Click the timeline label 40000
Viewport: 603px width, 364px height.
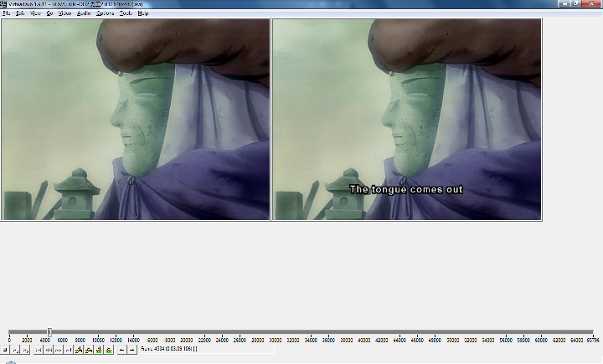[363, 341]
